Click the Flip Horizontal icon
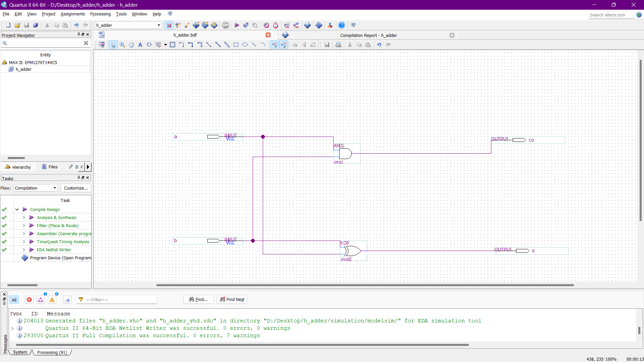Screen dimensions: 644x362 click(x=295, y=45)
